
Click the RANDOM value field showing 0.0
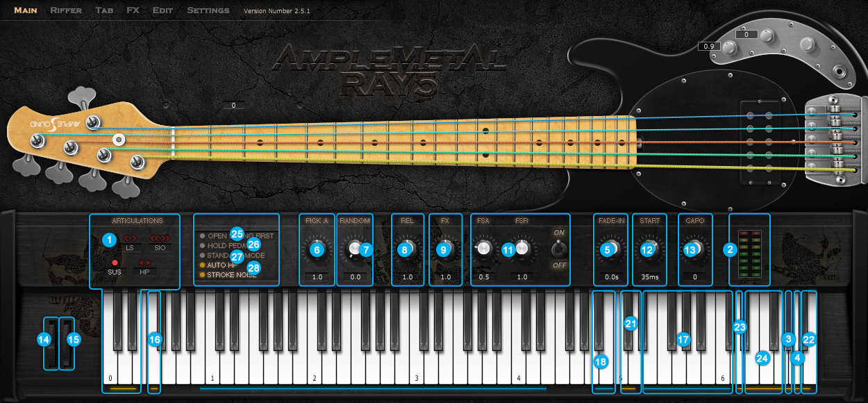(x=355, y=277)
